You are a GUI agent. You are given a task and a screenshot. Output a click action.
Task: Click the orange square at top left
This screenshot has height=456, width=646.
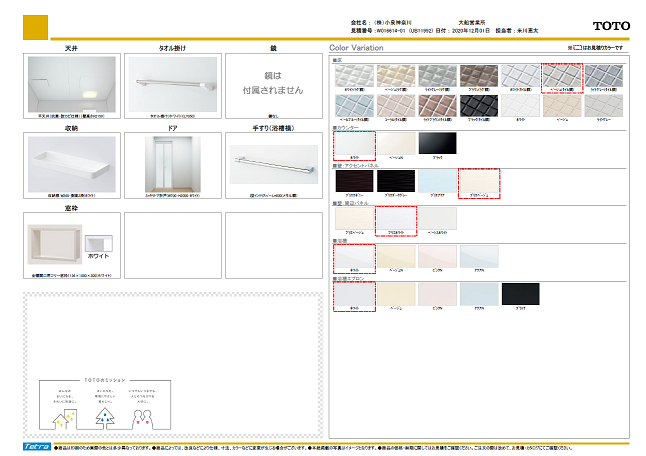click(35, 27)
